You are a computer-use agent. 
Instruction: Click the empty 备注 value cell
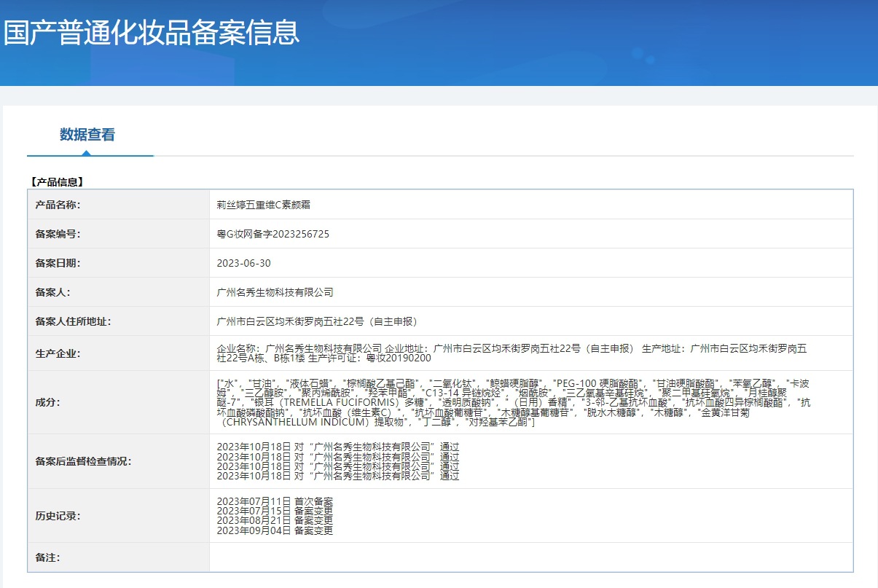point(530,557)
